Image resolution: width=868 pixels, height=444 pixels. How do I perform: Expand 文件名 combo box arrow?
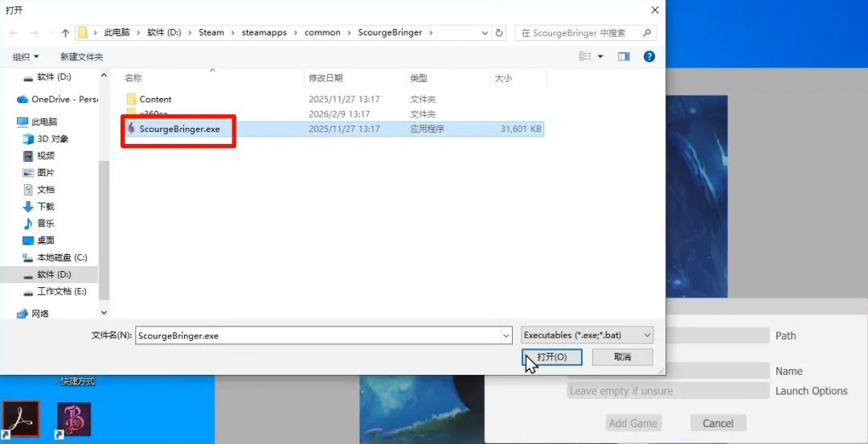point(506,335)
